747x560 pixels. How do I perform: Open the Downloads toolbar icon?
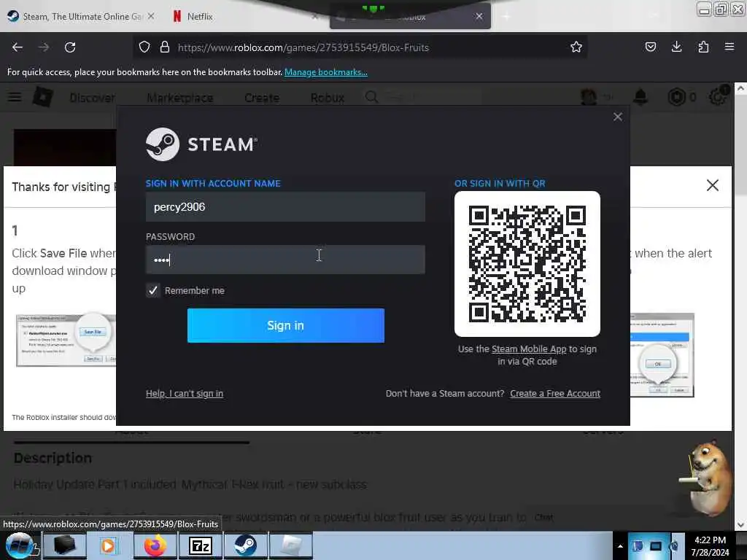[676, 47]
